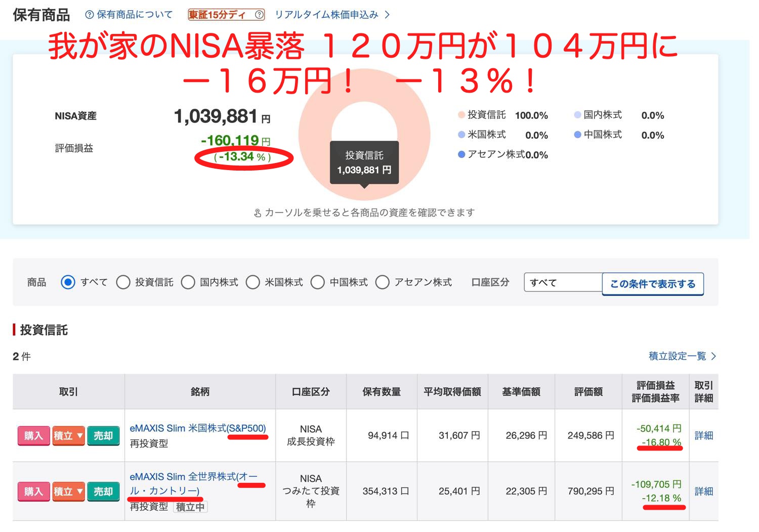This screenshot has width=759, height=532.
Task: Click 売却 for eMAXIS Slim 全世界株式
Action: pyautogui.click(x=103, y=491)
